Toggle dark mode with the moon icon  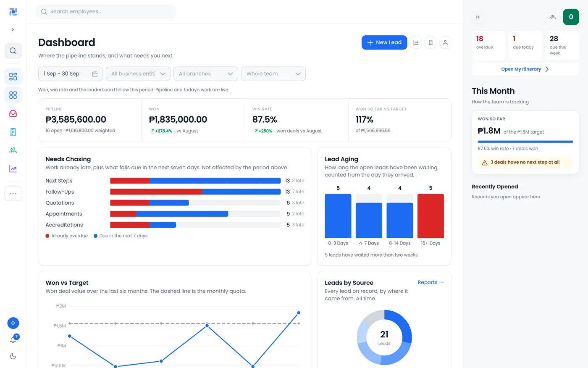(x=13, y=356)
